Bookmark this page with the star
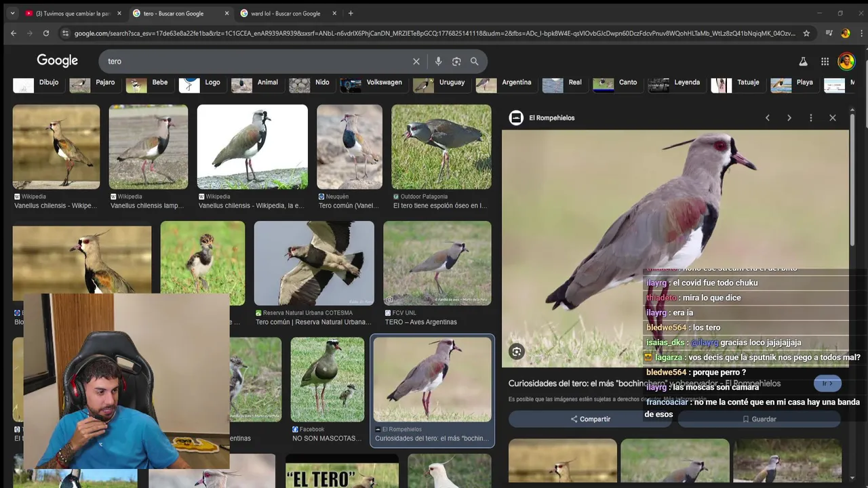The width and height of the screenshot is (868, 488). (806, 33)
